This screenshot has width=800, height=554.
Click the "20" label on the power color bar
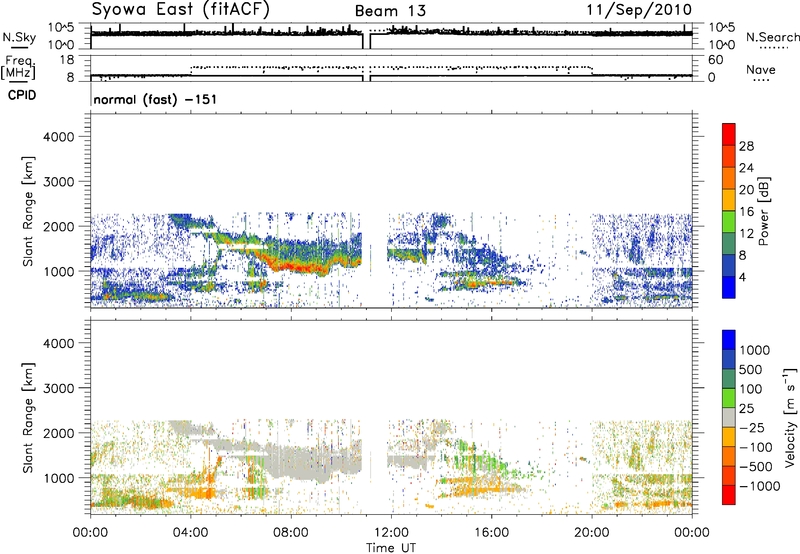click(746, 190)
